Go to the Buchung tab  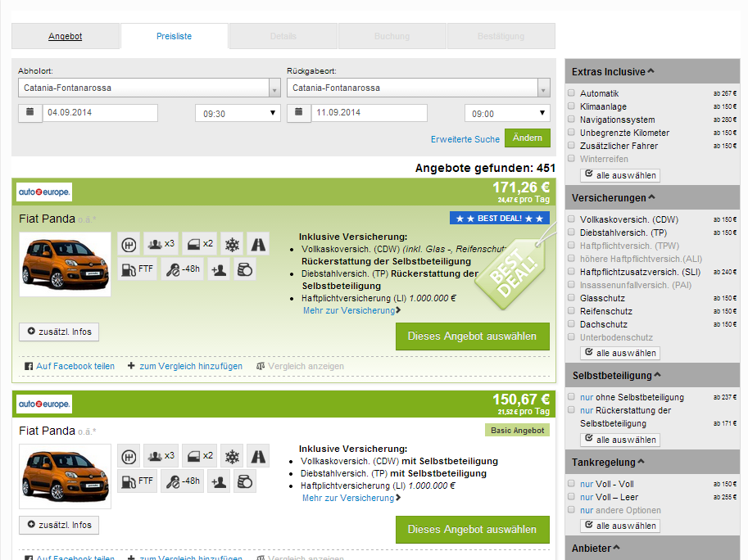pyautogui.click(x=392, y=36)
